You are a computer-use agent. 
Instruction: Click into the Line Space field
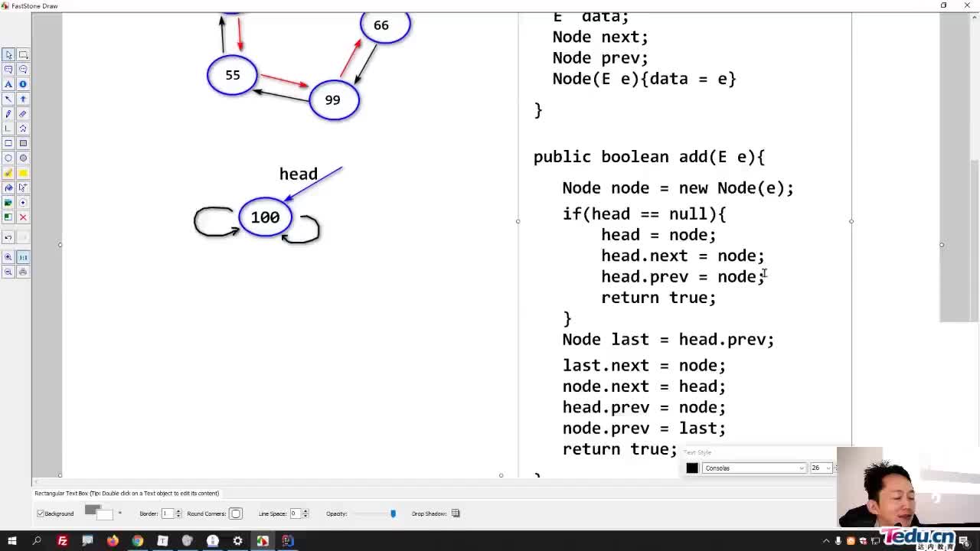[294, 514]
